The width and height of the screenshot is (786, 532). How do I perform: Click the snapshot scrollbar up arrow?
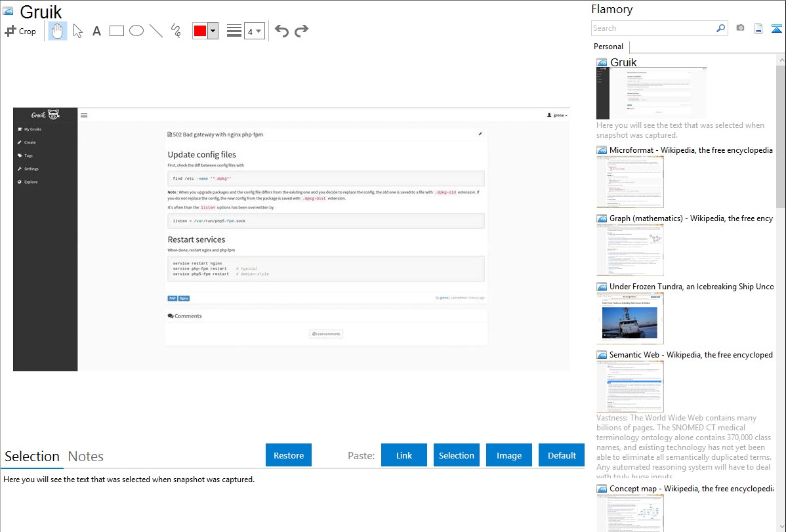[x=781, y=60]
